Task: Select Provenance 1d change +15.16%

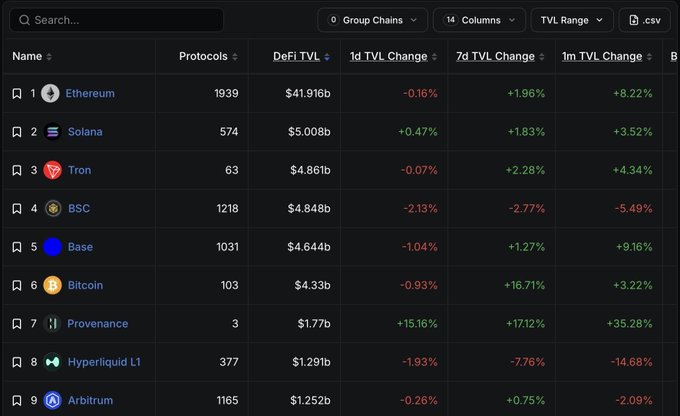Action: pos(417,324)
